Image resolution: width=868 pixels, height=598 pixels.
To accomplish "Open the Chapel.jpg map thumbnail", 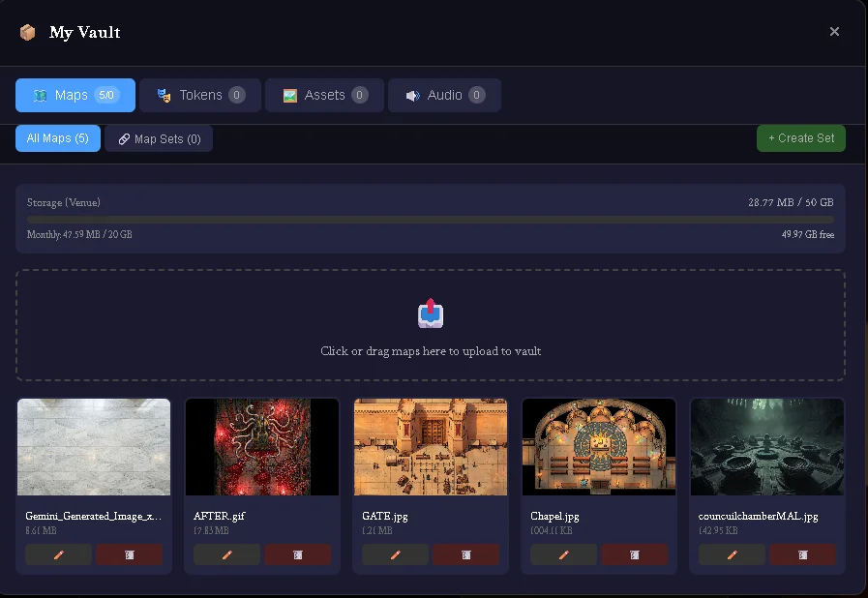I will coord(598,447).
